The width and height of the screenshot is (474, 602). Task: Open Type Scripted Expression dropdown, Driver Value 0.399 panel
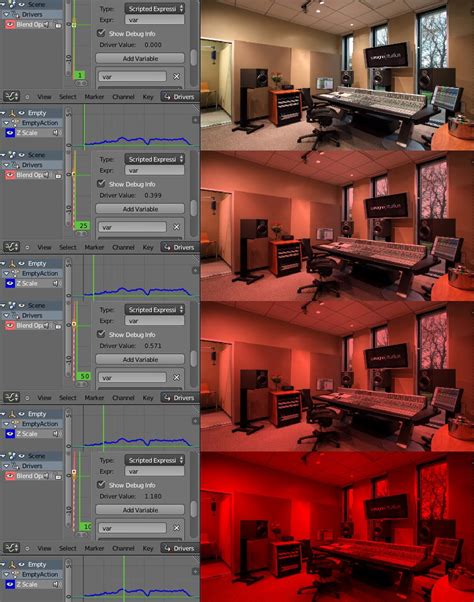[154, 159]
